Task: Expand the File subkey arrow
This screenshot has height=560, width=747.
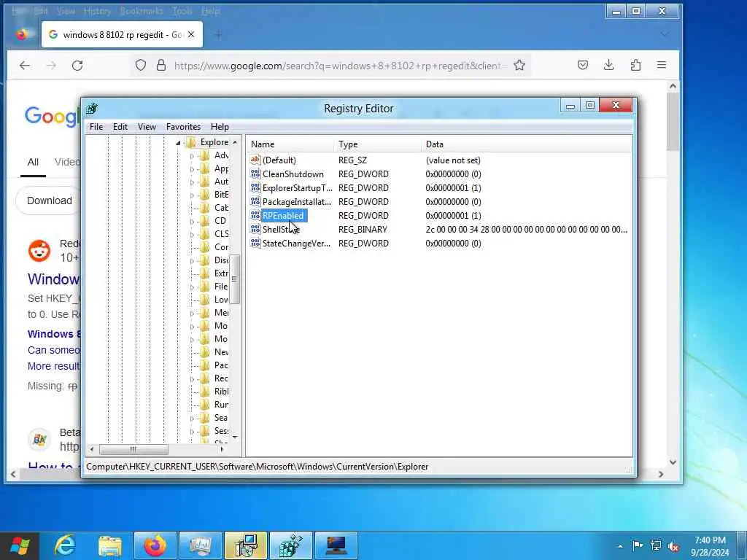Action: point(192,287)
